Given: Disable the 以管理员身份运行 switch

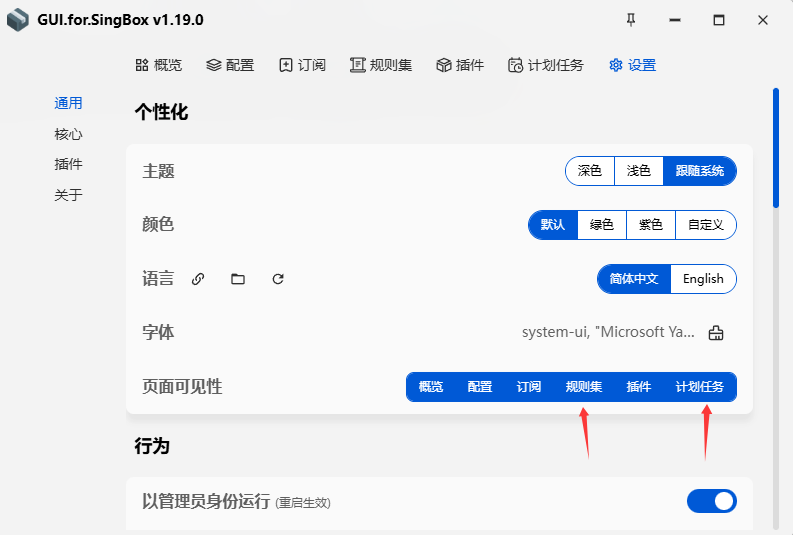Looking at the screenshot, I should click(712, 501).
